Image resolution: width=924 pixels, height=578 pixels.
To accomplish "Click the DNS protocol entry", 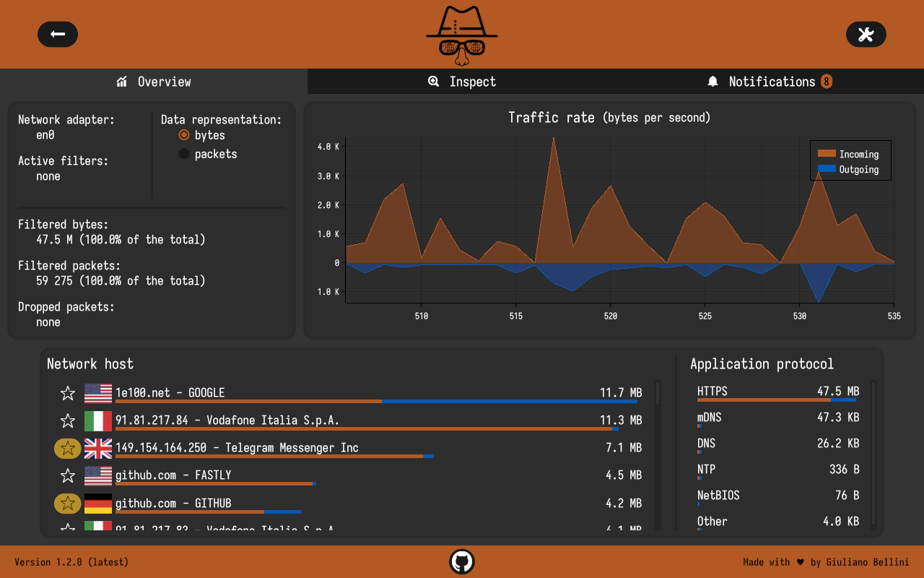I will [778, 444].
